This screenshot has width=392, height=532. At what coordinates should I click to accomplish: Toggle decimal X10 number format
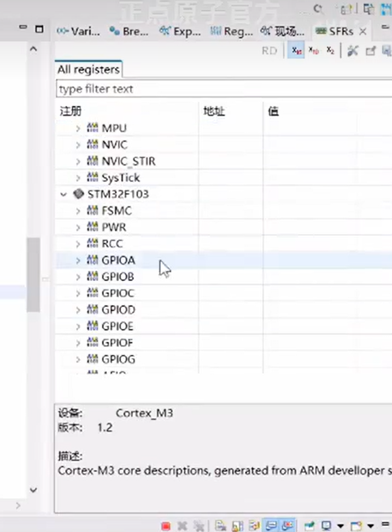tap(313, 51)
